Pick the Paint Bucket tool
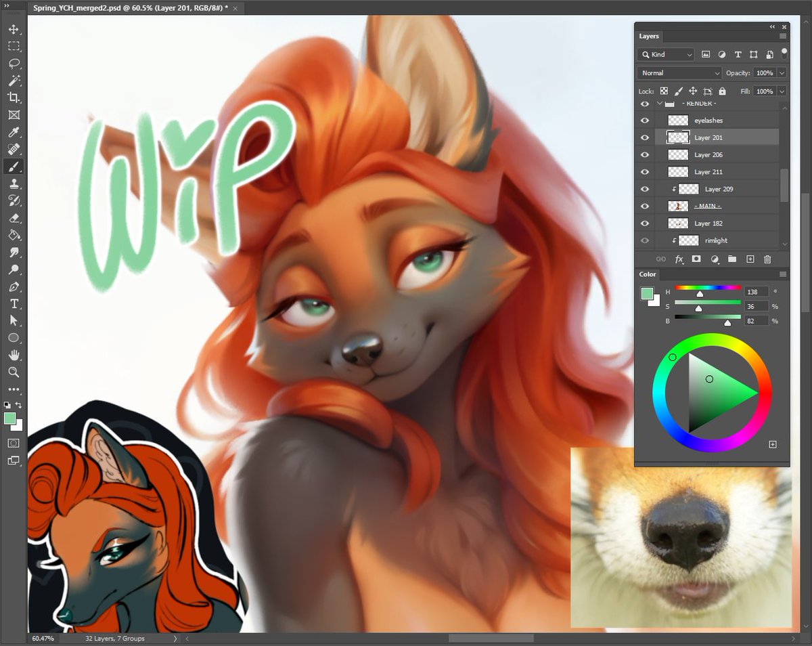Image resolution: width=812 pixels, height=646 pixels. [x=14, y=235]
